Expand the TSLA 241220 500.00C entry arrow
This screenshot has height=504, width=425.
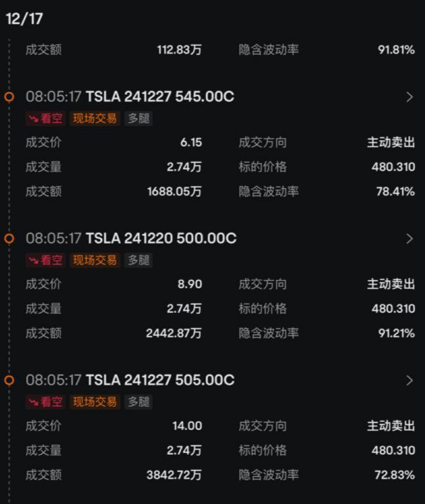tap(409, 239)
